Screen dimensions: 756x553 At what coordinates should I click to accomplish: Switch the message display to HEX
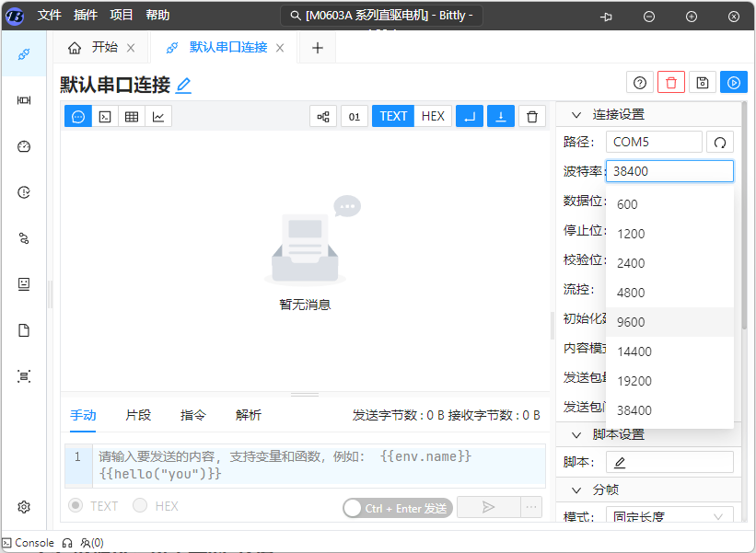point(433,116)
